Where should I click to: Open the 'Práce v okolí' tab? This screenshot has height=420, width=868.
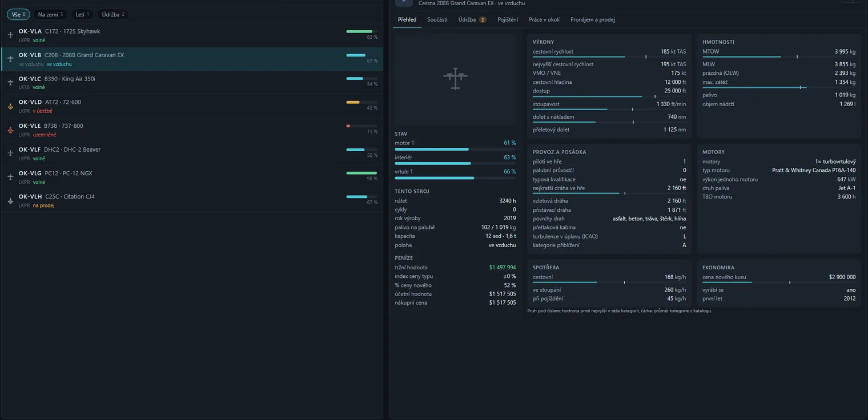tap(544, 19)
